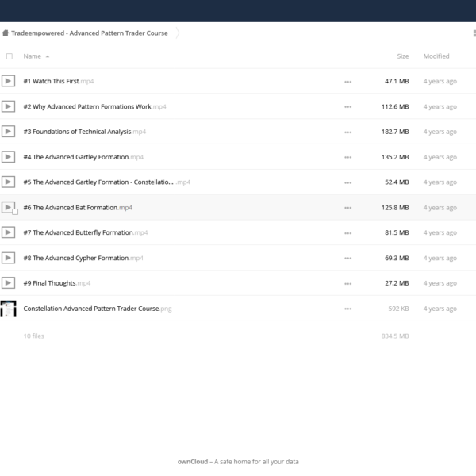The image size is (476, 476).
Task: Click video icon for #5 Gartley Formation - Constellatio...
Action: 8,182
